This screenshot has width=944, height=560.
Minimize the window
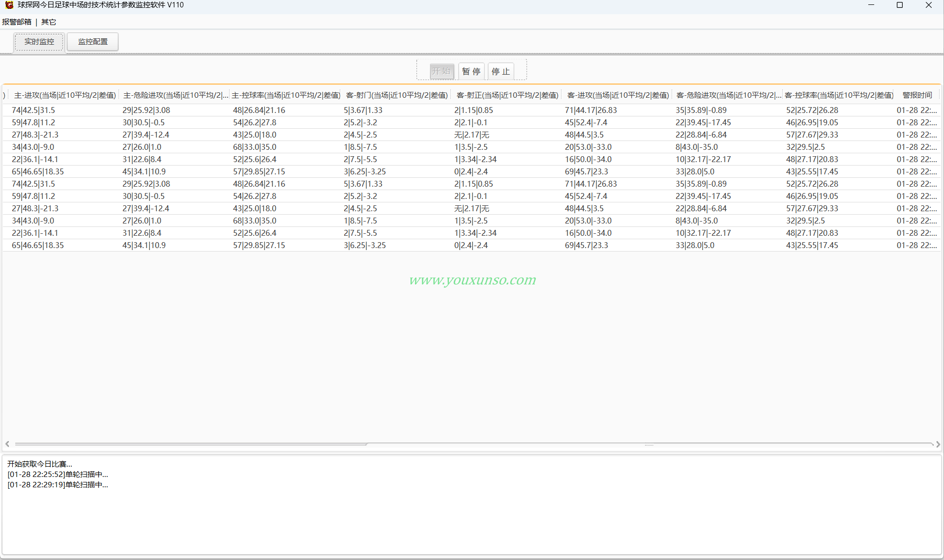[x=871, y=5]
